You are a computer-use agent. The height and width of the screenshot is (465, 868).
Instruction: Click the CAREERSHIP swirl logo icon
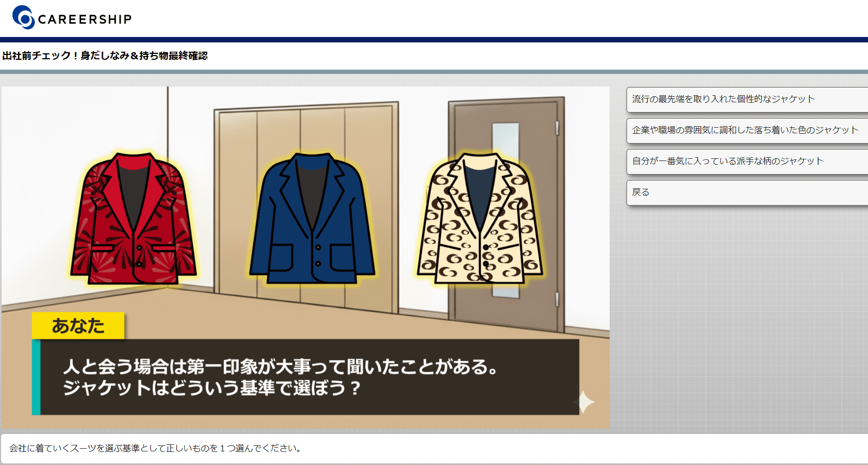click(23, 17)
